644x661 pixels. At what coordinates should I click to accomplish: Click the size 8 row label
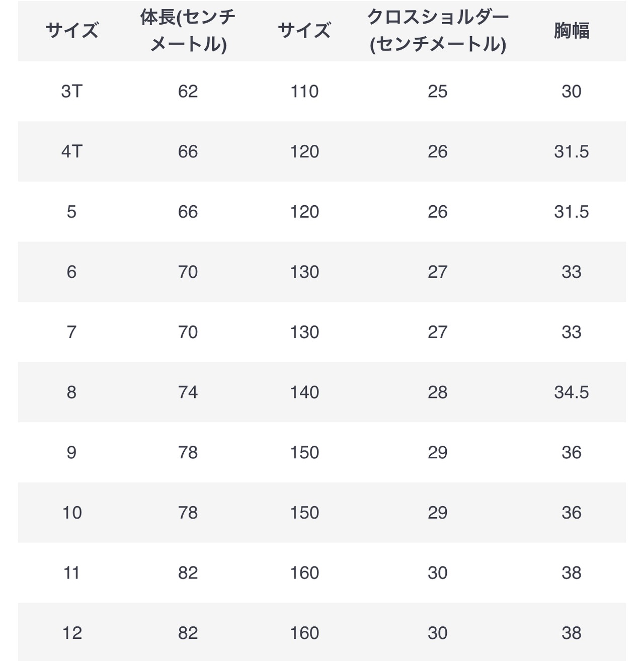point(71,392)
